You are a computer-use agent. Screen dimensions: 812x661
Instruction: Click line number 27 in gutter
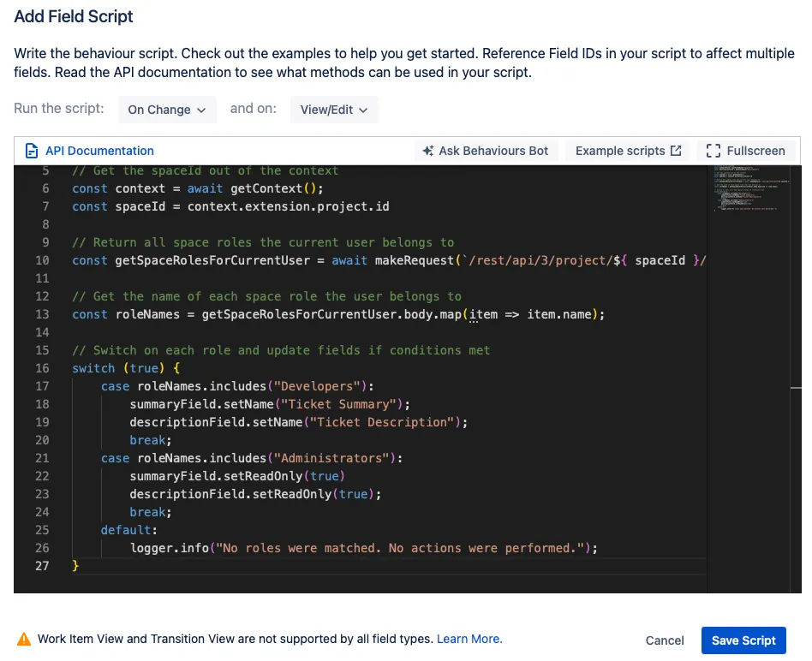pyautogui.click(x=42, y=566)
